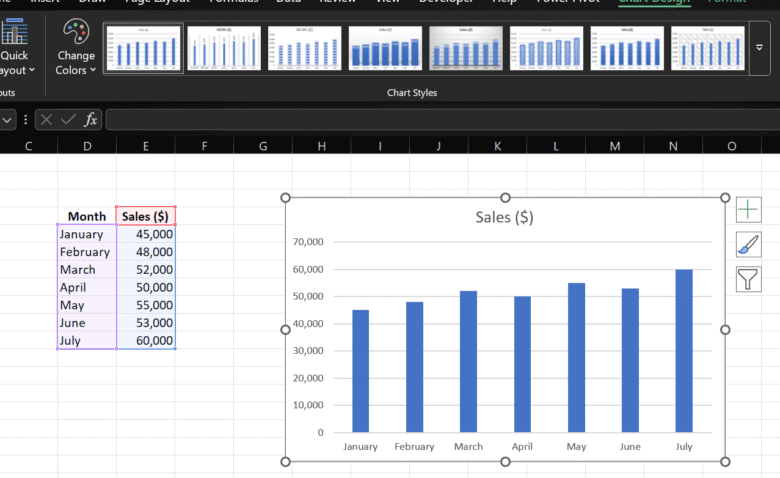Select the 70,000 vertical axis label

coord(308,242)
